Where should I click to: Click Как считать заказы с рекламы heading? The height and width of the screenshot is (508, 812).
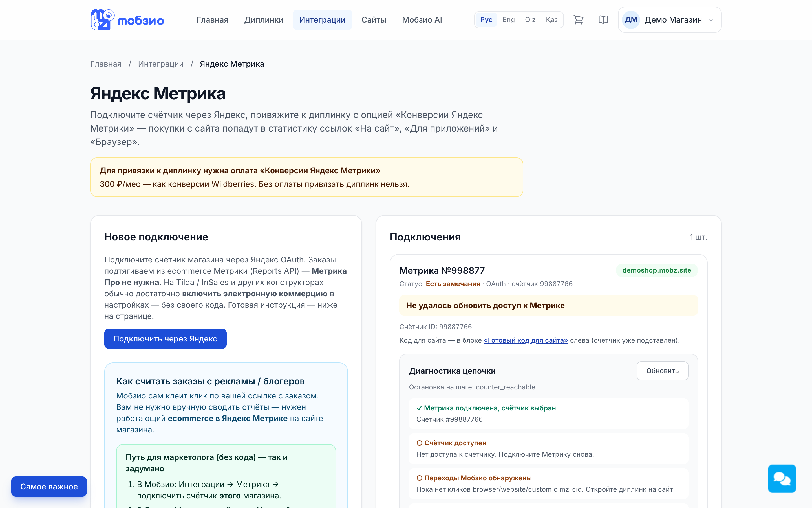point(210,381)
